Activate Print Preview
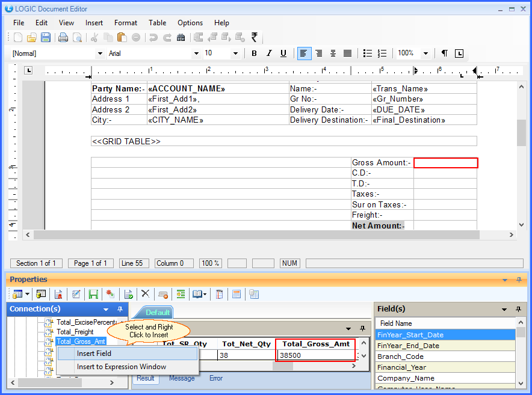 (77, 37)
